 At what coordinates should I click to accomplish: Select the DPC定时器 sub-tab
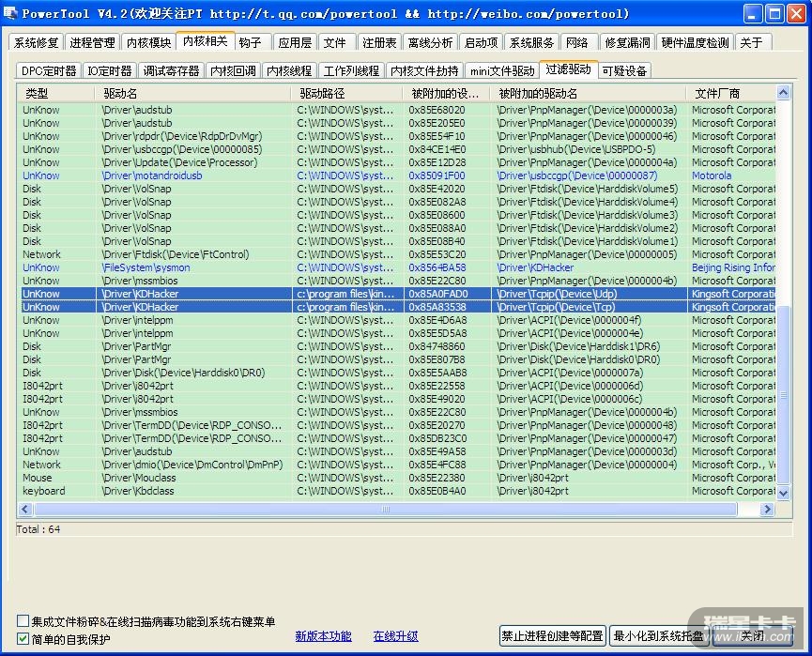(x=49, y=70)
